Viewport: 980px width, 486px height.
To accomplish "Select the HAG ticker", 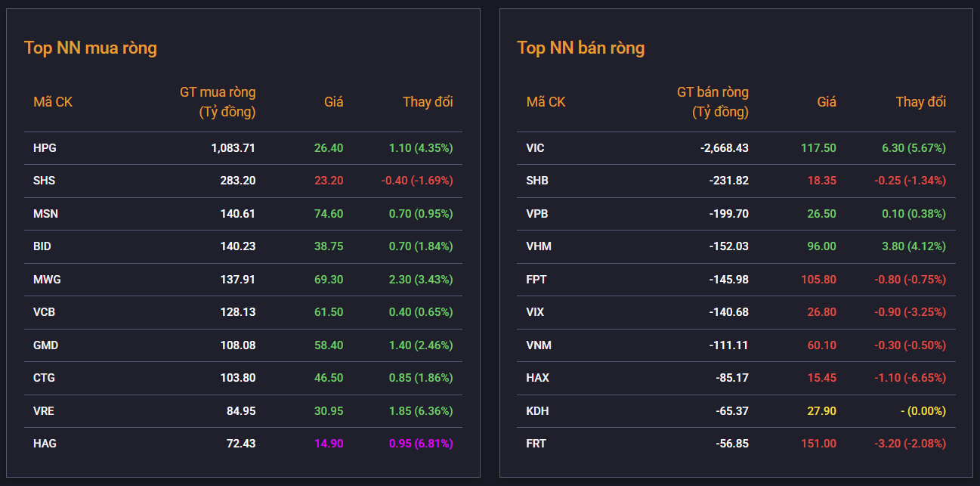I will (x=45, y=444).
